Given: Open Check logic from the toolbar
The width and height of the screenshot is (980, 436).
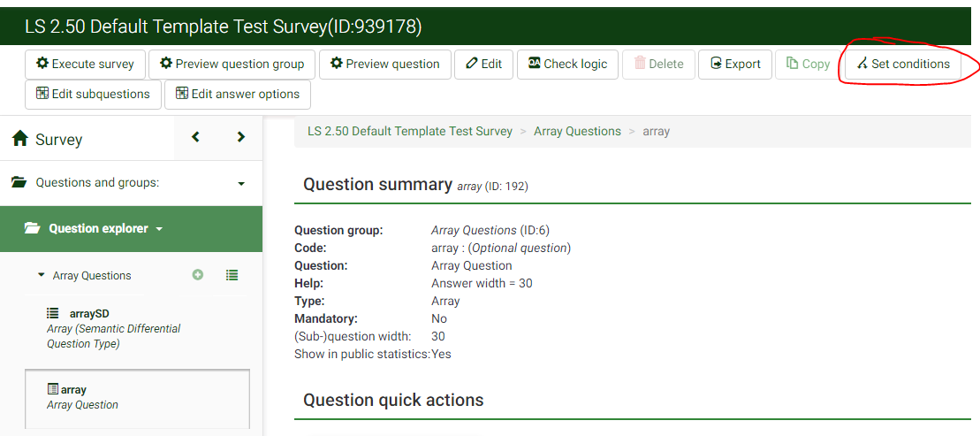Looking at the screenshot, I should [x=567, y=64].
